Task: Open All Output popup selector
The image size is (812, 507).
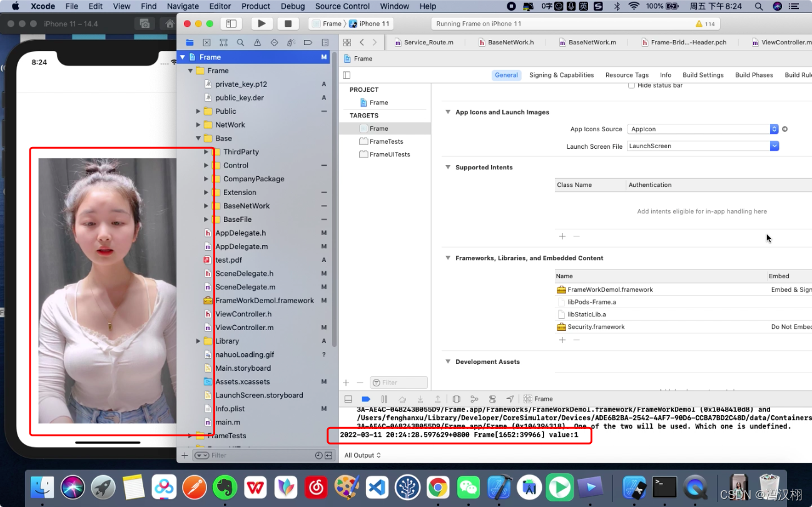Action: click(x=363, y=455)
